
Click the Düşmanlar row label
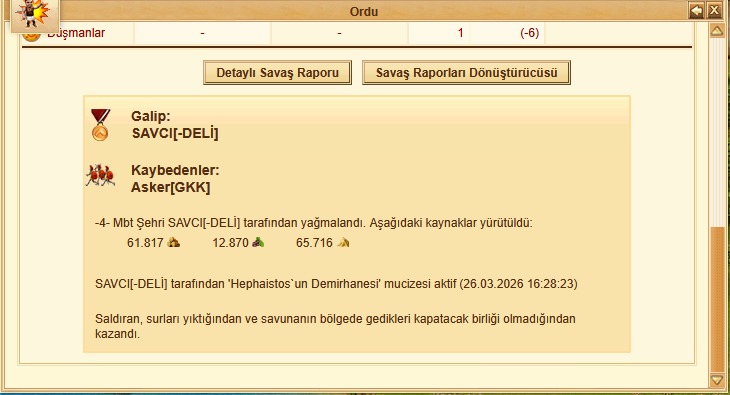(x=76, y=33)
